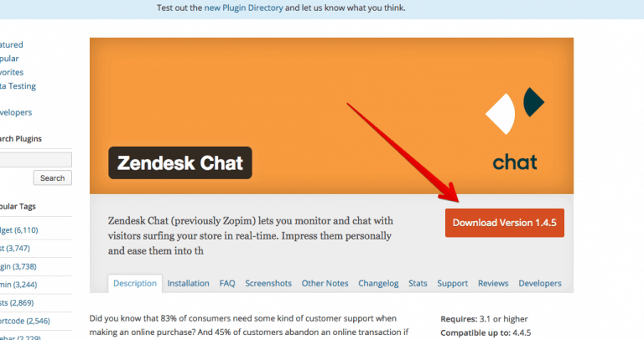Viewport: 644px width, 340px height.
Task: Open the FAQ tab
Action: 227,283
